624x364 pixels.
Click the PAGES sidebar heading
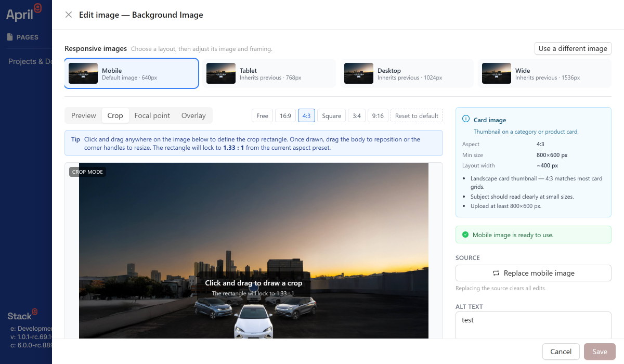[x=28, y=37]
